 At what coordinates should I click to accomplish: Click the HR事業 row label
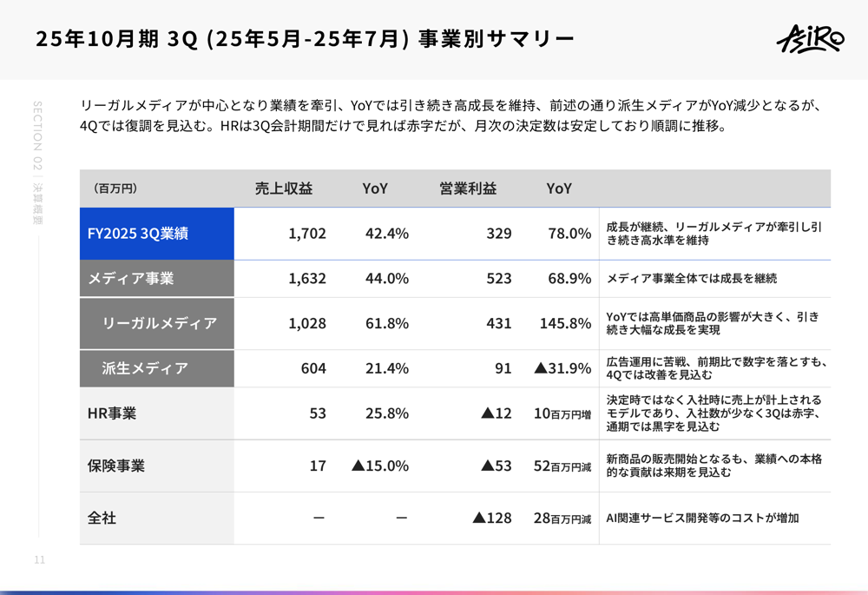point(112,413)
